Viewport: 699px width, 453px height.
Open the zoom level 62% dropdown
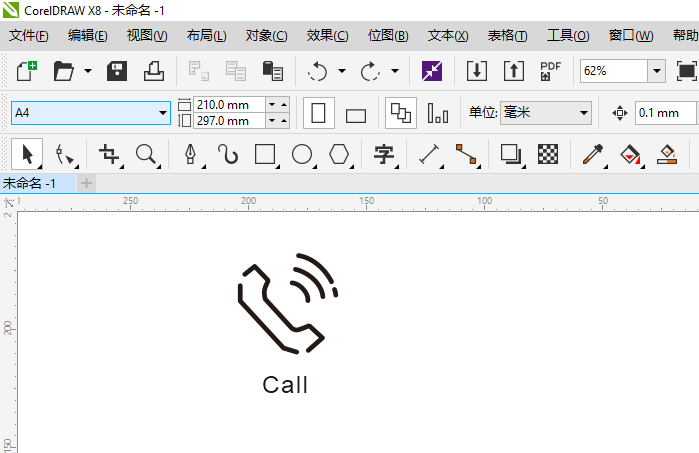click(657, 71)
